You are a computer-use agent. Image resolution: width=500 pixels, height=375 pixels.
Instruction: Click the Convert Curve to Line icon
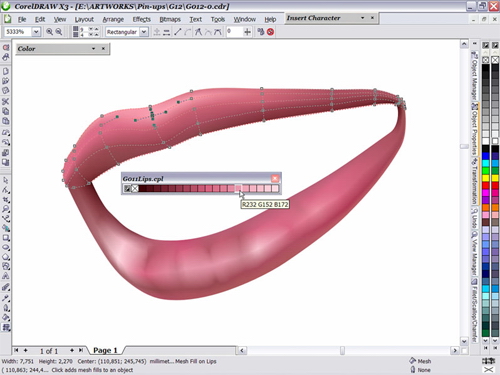178,32
